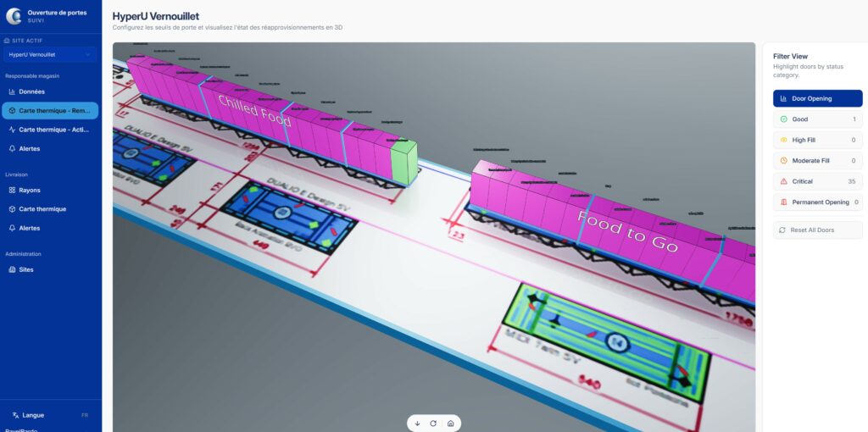Toggle the High Fill filter

tap(817, 140)
